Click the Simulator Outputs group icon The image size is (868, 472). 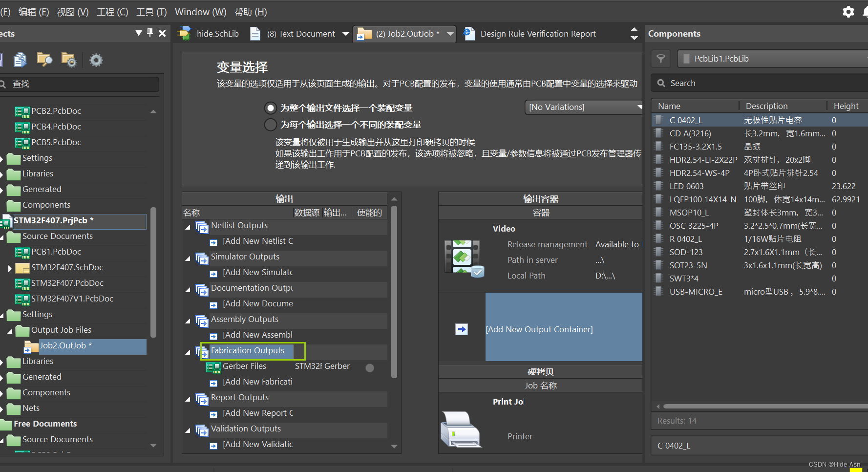(202, 258)
